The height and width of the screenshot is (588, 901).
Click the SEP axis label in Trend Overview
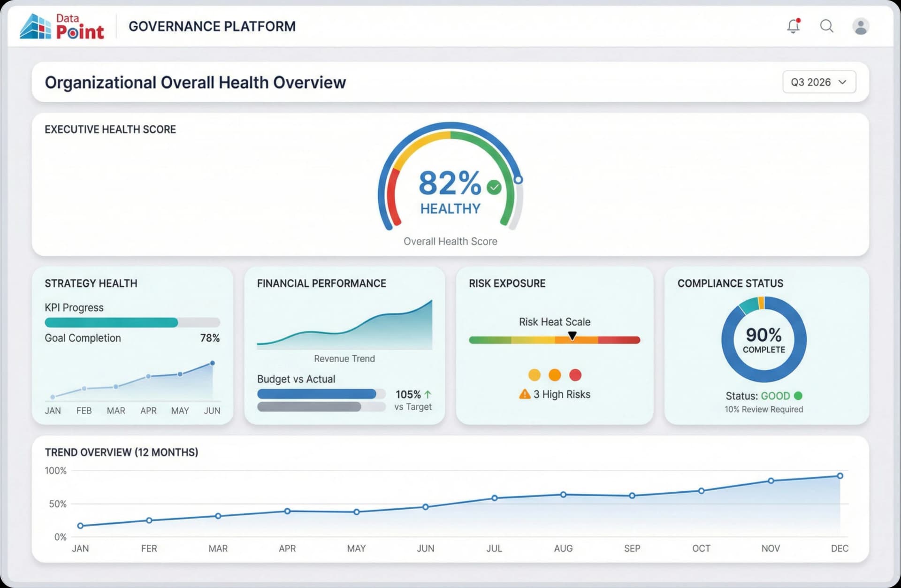tap(632, 548)
